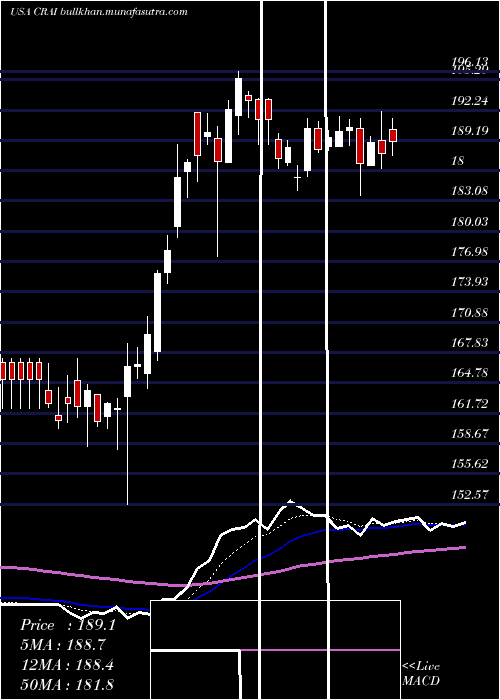Click the Price : 189.1 readout
500x700 pixels.
coord(68,625)
